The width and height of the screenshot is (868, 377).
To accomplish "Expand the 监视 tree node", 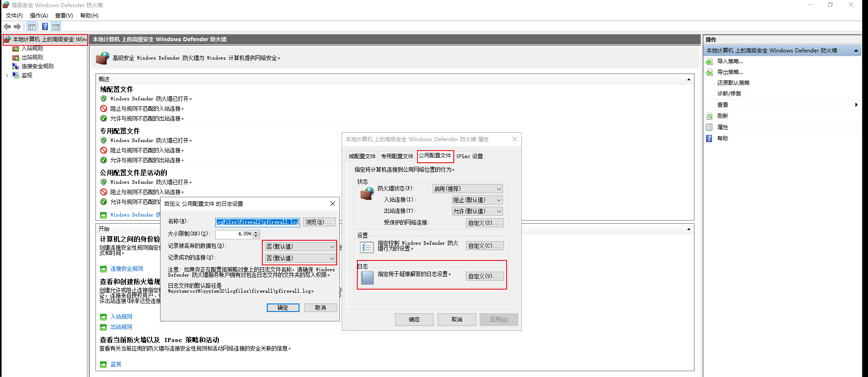I will click(x=7, y=75).
